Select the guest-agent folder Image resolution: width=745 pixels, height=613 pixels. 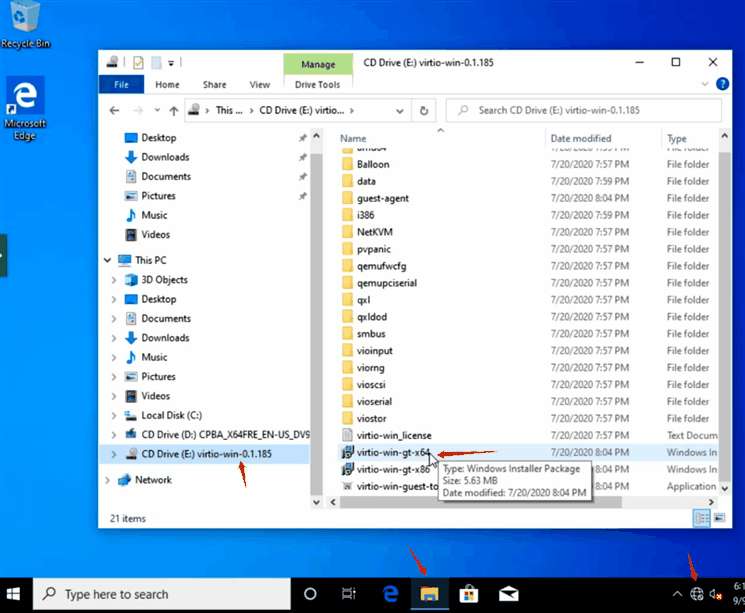coord(382,198)
